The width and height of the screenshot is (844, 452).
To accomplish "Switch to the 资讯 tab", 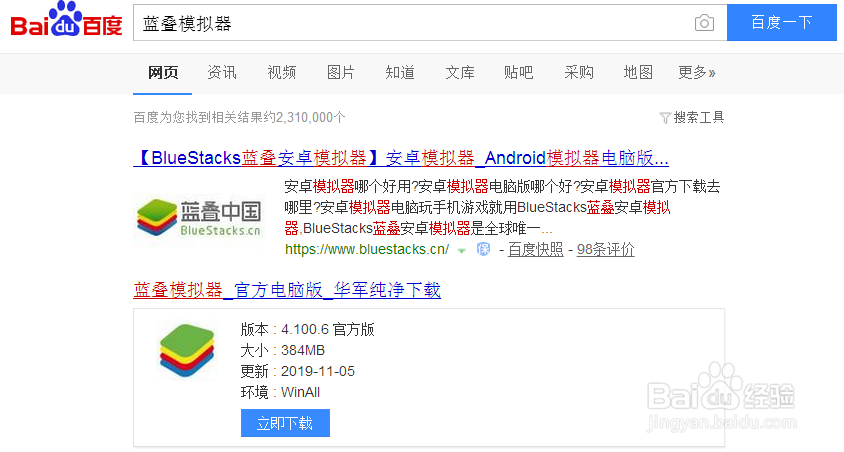I will (x=222, y=72).
